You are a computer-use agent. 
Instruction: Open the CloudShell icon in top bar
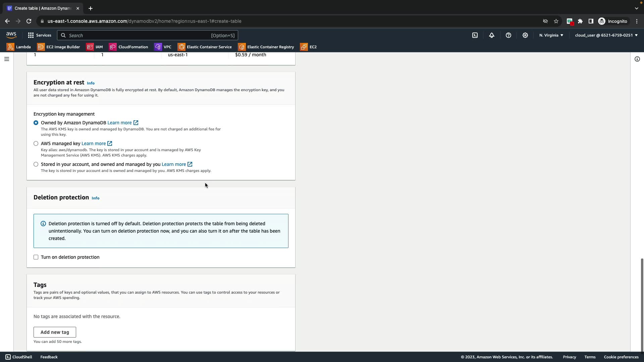475,35
